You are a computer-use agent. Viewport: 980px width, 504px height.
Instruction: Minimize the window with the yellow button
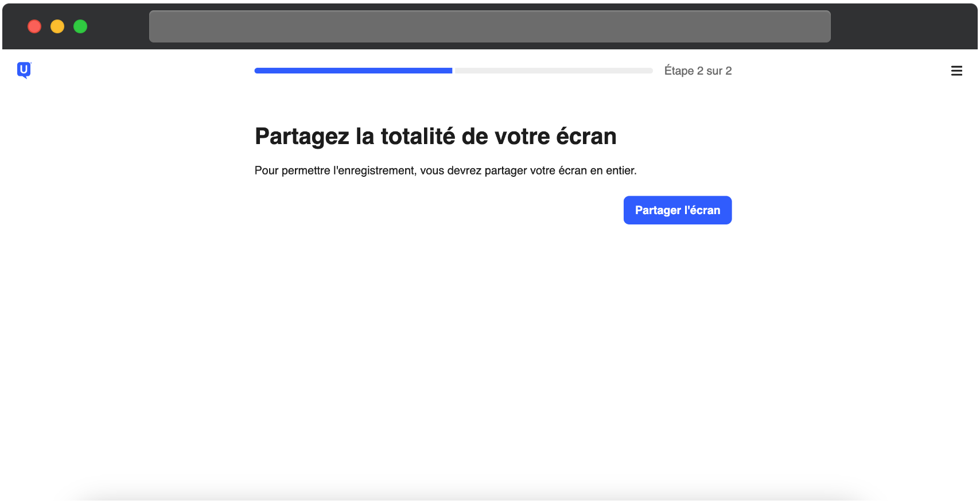pos(57,26)
